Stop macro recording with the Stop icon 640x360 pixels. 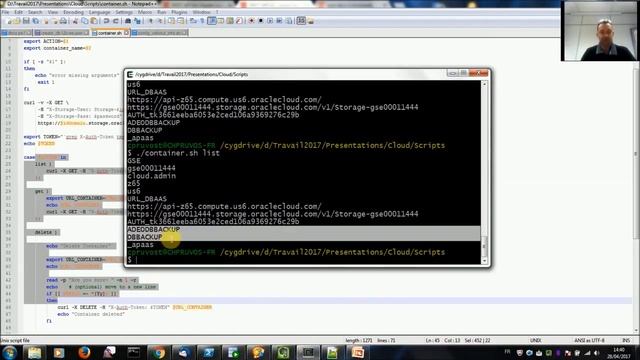click(x=261, y=21)
